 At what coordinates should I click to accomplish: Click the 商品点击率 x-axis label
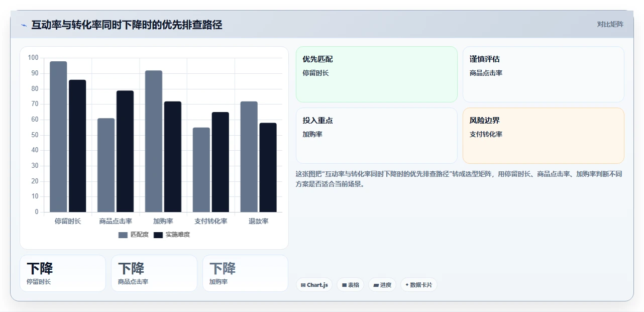(x=116, y=221)
